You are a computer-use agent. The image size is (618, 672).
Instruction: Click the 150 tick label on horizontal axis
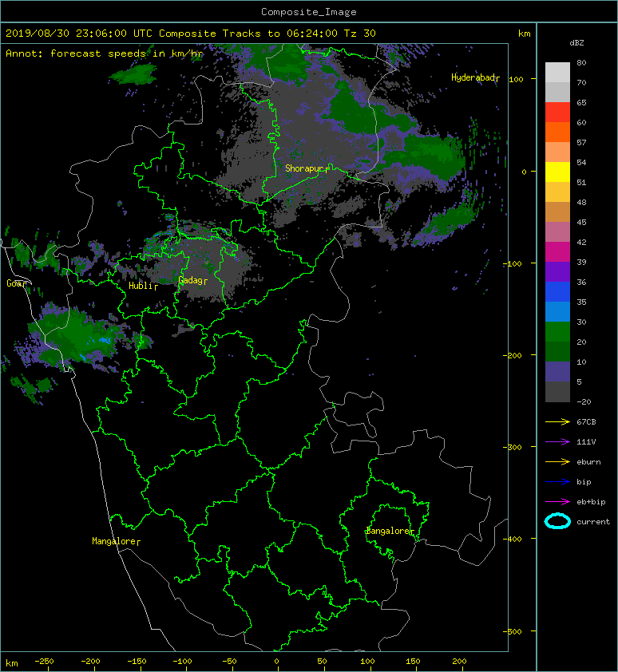coord(413,662)
